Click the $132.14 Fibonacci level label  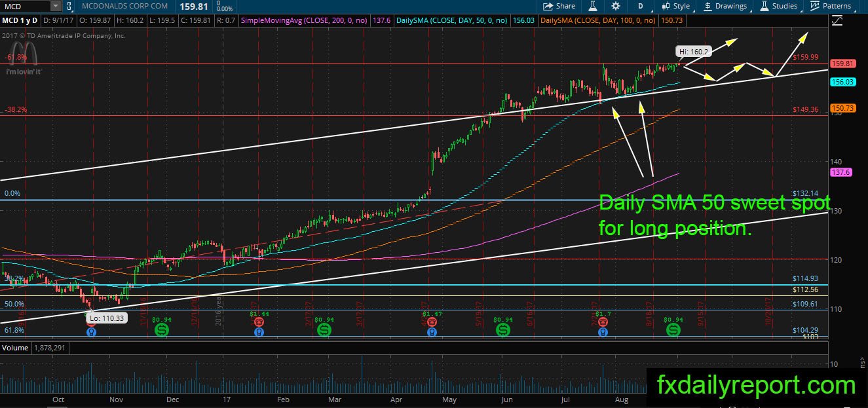(x=804, y=194)
